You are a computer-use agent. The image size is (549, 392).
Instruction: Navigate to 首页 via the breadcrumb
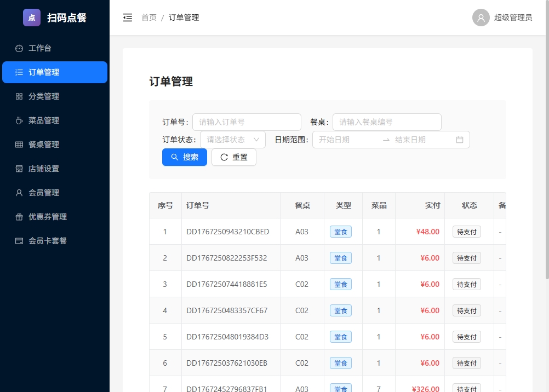point(148,18)
